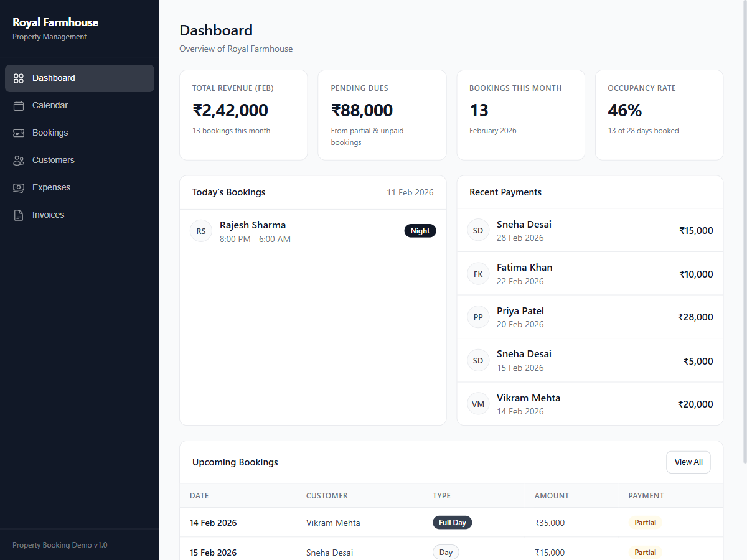Click the Night badge on Rajesh Sharma booking

420,231
